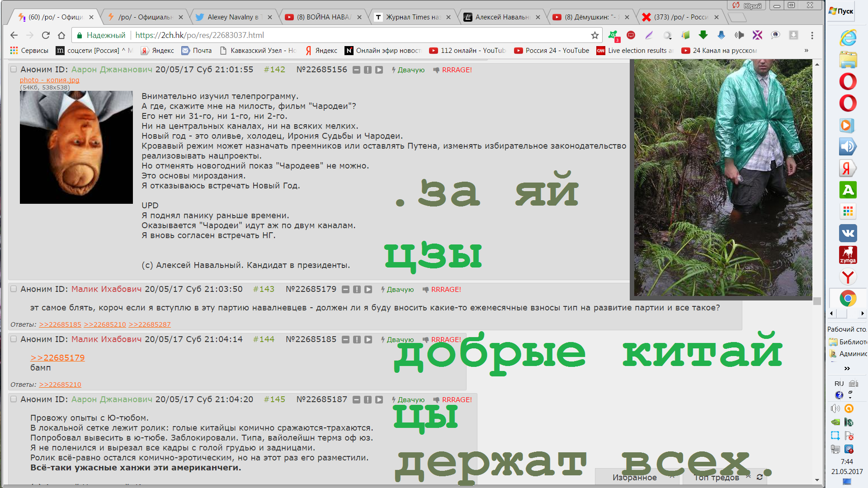Expand the post №22685187 arrow menu
Viewport: 868px width, 488px height.
[x=379, y=400]
